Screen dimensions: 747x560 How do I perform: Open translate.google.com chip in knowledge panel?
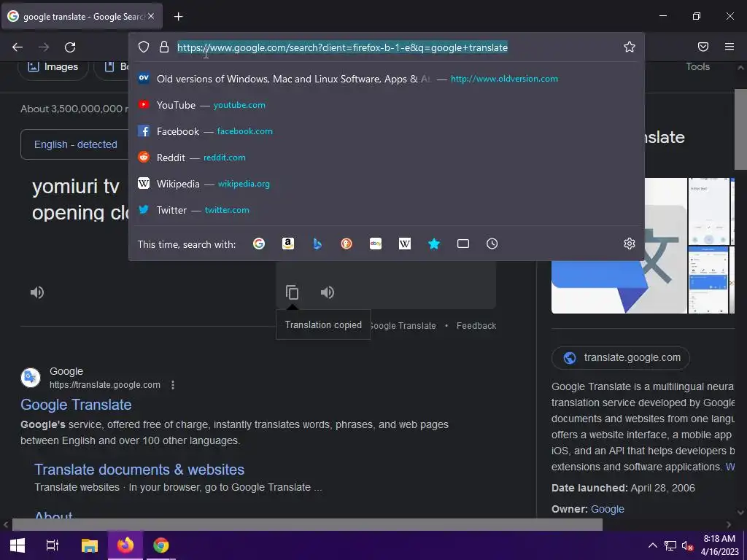click(620, 357)
